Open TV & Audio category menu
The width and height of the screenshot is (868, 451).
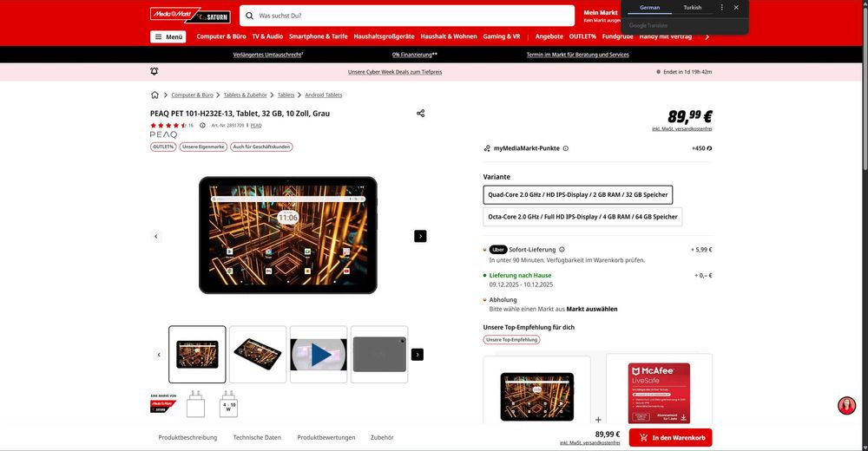pyautogui.click(x=267, y=36)
